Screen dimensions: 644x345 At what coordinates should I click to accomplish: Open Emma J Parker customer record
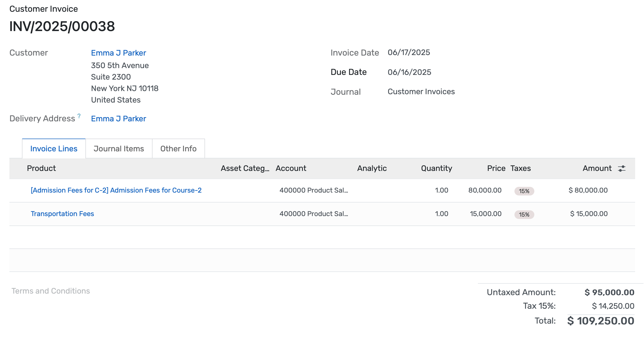(x=119, y=53)
